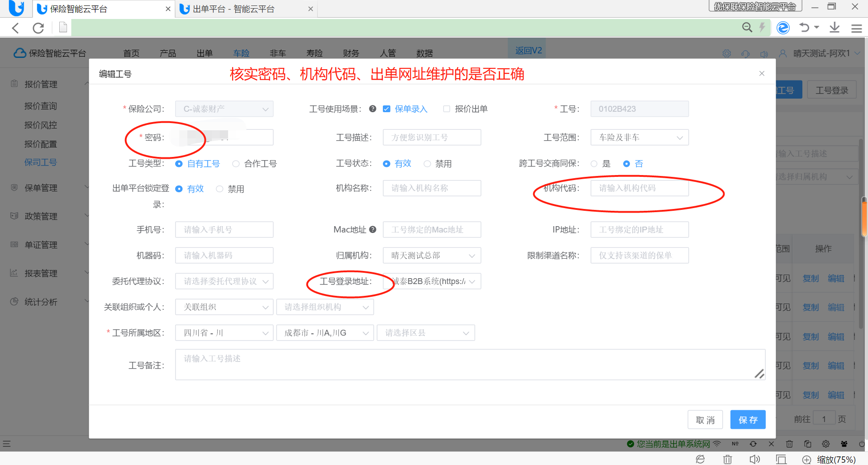The width and height of the screenshot is (868, 465).
Task: Click the 取消 button
Action: pyautogui.click(x=705, y=419)
